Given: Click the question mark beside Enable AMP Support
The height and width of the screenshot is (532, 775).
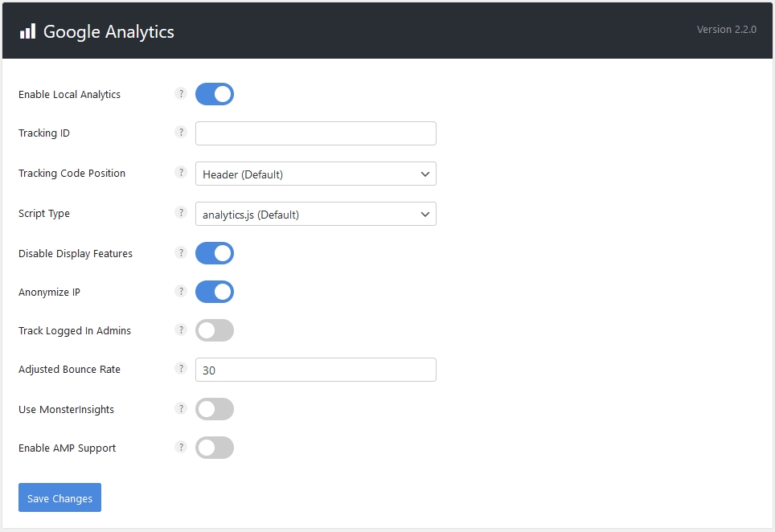Looking at the screenshot, I should coord(181,448).
